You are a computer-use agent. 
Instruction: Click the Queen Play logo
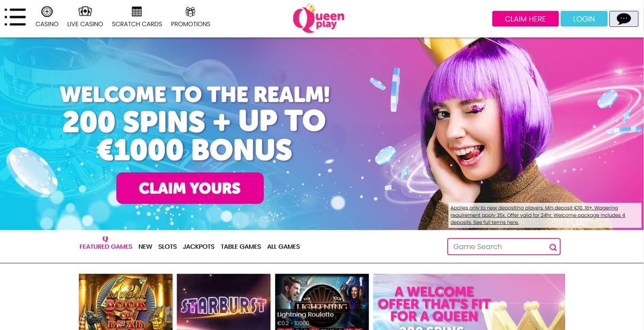318,18
